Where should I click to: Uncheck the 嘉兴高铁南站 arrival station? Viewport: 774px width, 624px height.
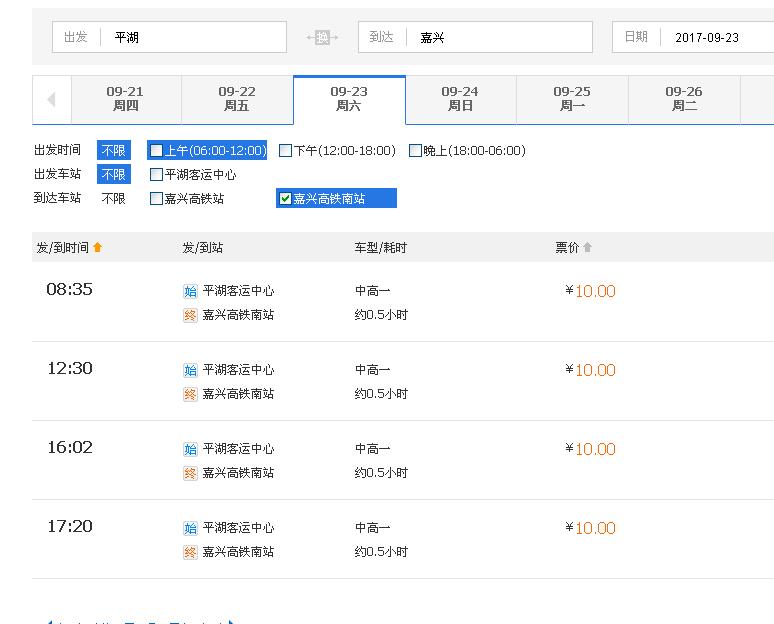pos(286,199)
